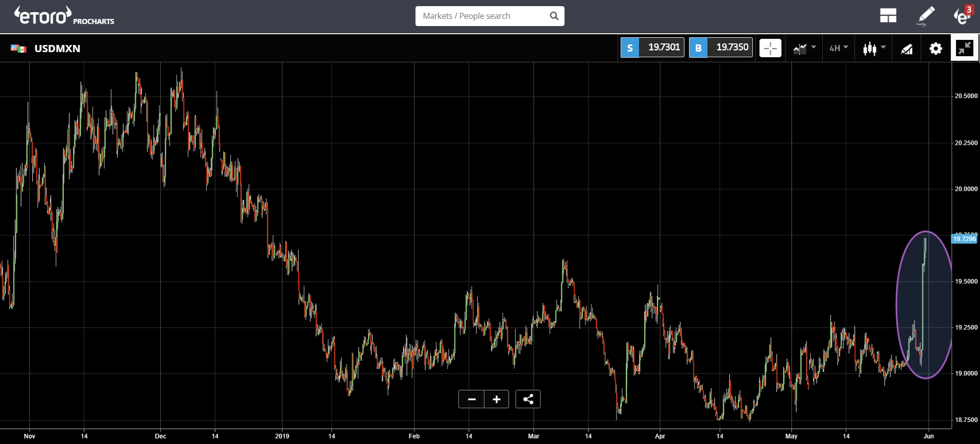Toggle the crosshair cursor button
Image resolution: width=980 pixels, height=444 pixels.
(x=770, y=49)
